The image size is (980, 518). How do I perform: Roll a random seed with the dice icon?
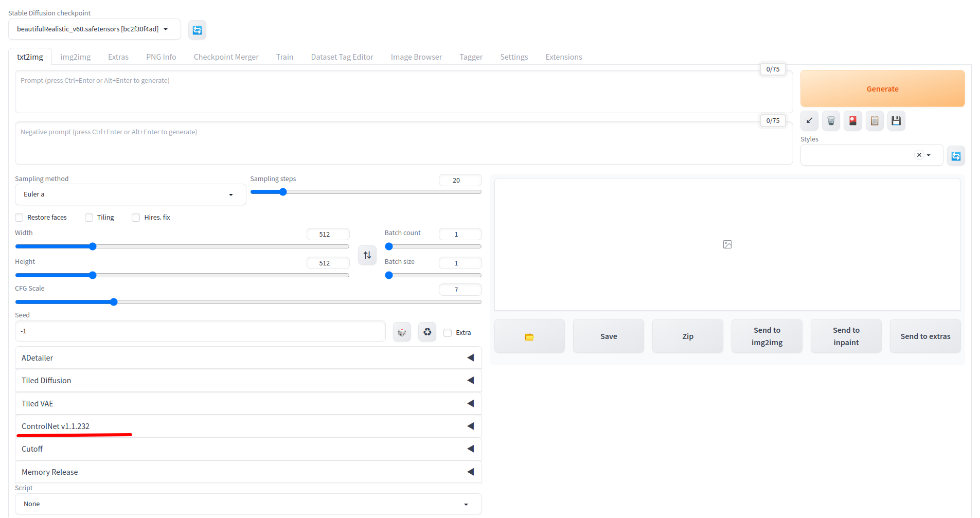point(402,332)
